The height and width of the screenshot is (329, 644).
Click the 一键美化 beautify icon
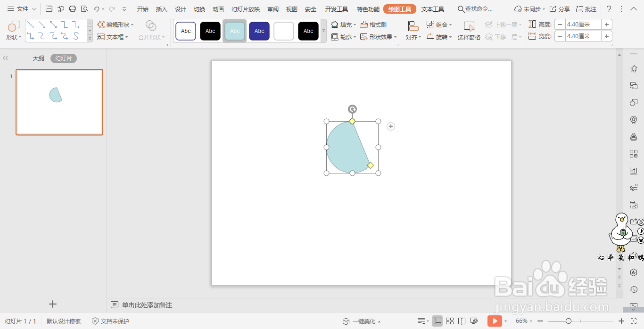346,321
